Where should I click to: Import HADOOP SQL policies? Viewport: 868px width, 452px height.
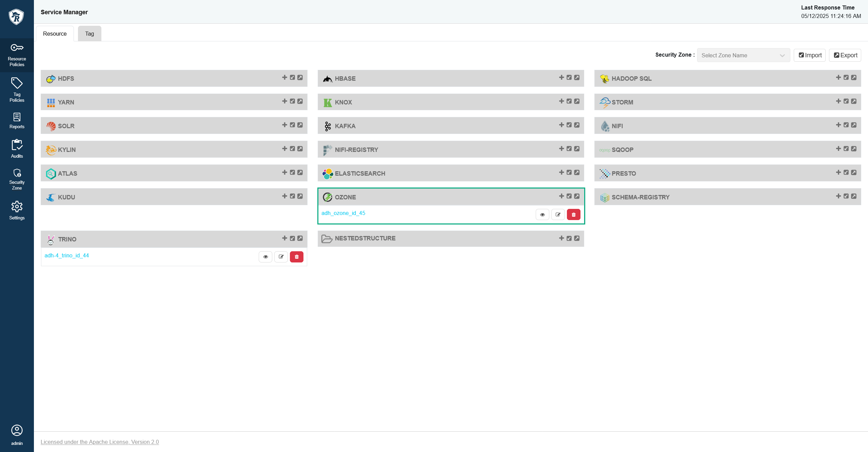click(846, 78)
